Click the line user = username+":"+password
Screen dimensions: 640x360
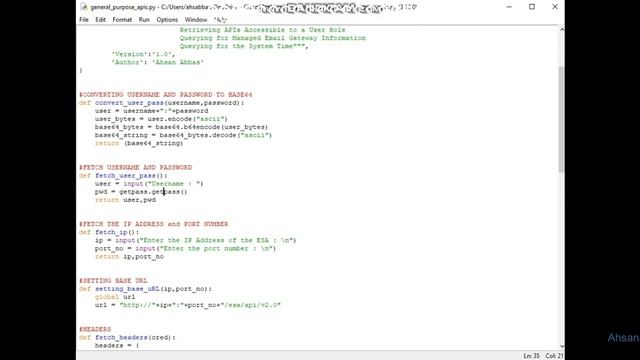tap(151, 111)
